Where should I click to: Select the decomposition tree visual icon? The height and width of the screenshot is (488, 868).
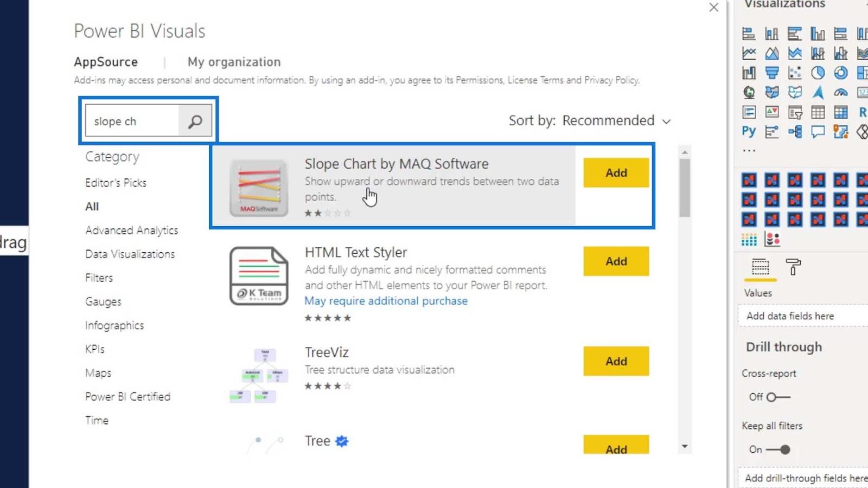[x=795, y=131]
